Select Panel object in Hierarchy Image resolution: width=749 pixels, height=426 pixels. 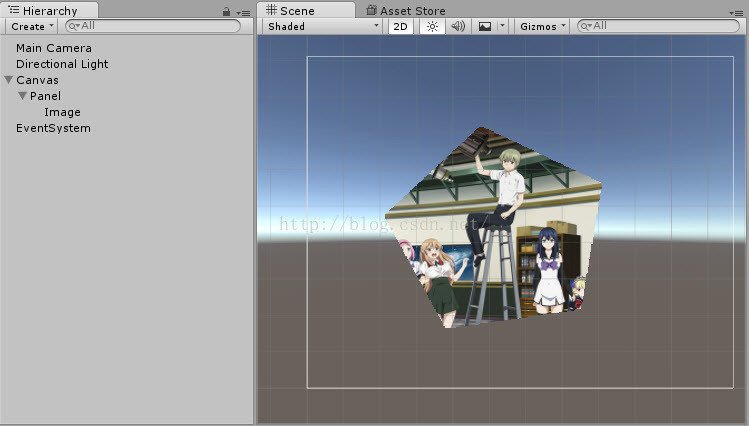45,96
